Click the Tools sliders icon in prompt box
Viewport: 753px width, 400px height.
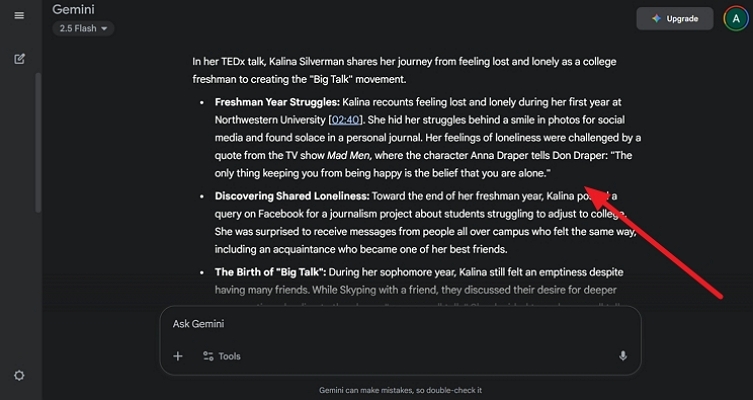(x=209, y=356)
